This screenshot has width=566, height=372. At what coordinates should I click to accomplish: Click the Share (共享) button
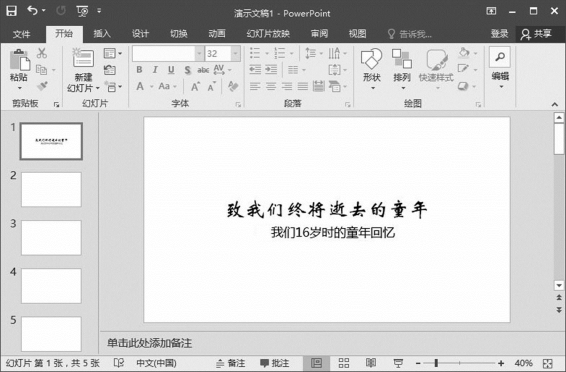[536, 34]
